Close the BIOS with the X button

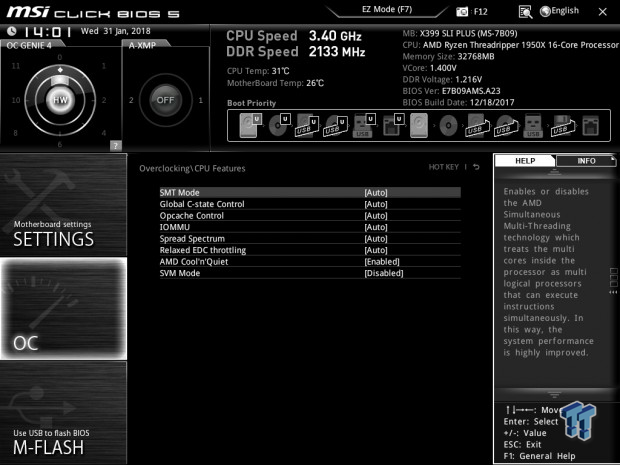(602, 12)
